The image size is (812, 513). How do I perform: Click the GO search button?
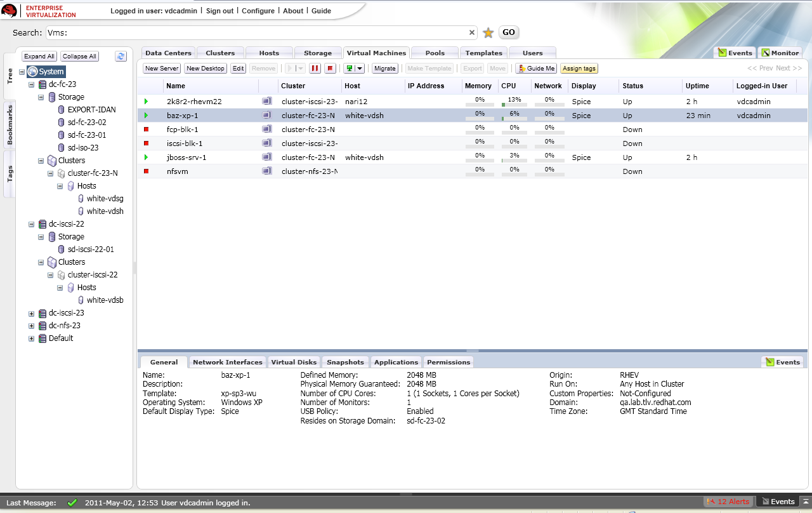coord(509,32)
